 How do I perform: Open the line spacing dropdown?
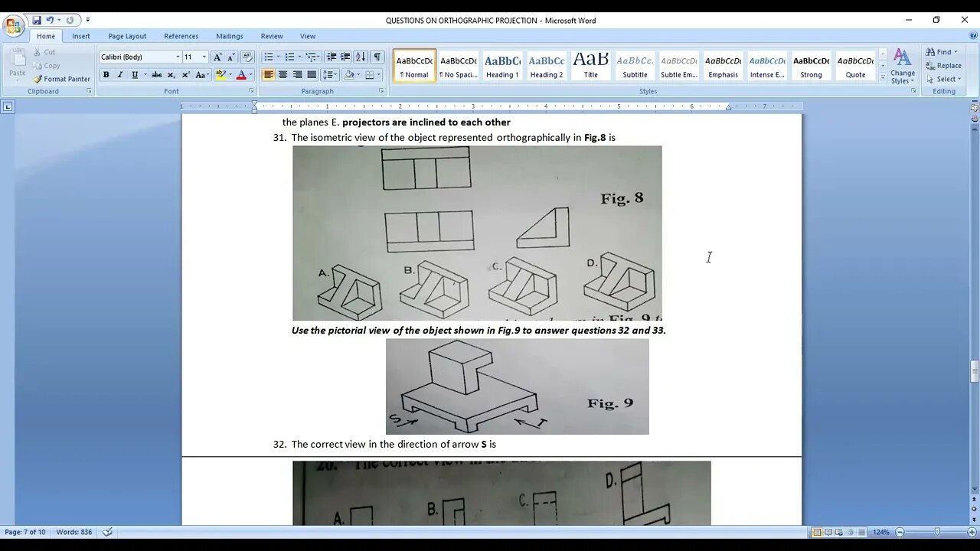point(330,75)
